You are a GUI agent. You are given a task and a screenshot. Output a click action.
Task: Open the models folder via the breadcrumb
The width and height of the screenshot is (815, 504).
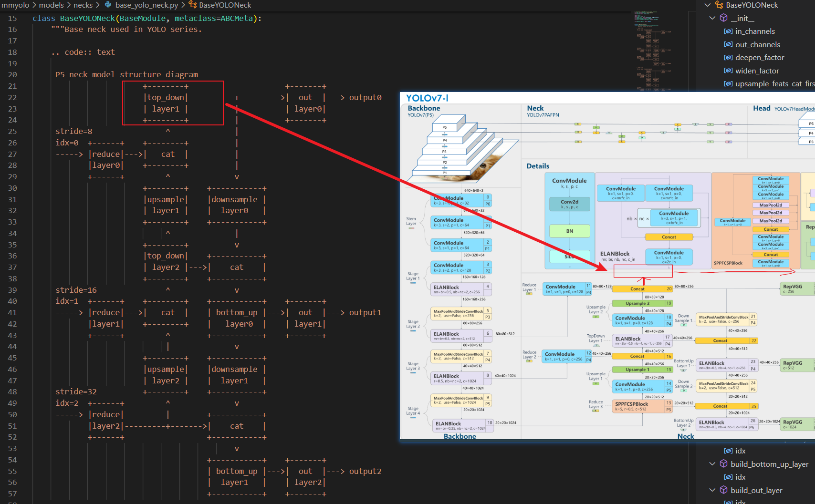coord(52,5)
